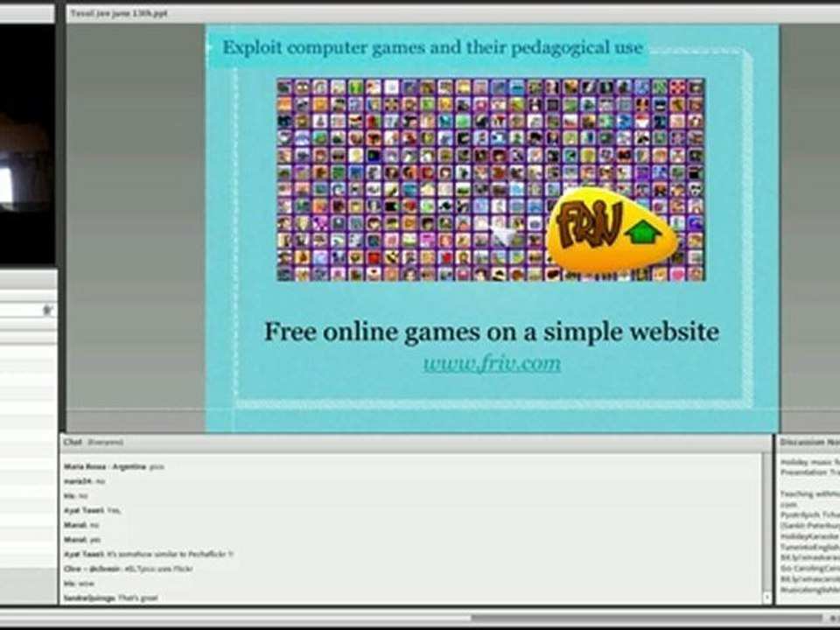Click the chat scrollbar down arrow
Viewport: 840px width, 630px height.
coord(766,596)
